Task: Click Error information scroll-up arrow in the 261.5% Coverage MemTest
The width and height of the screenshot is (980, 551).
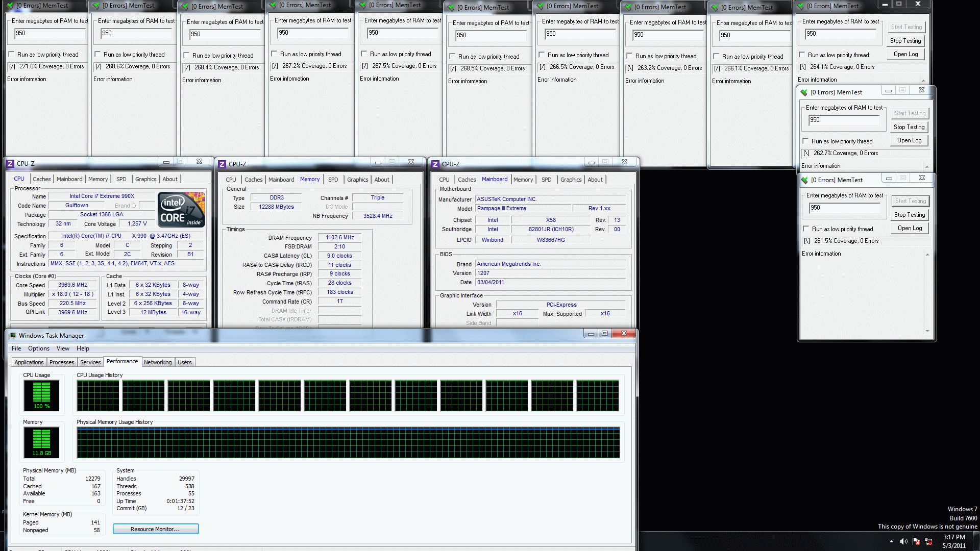Action: click(x=927, y=255)
